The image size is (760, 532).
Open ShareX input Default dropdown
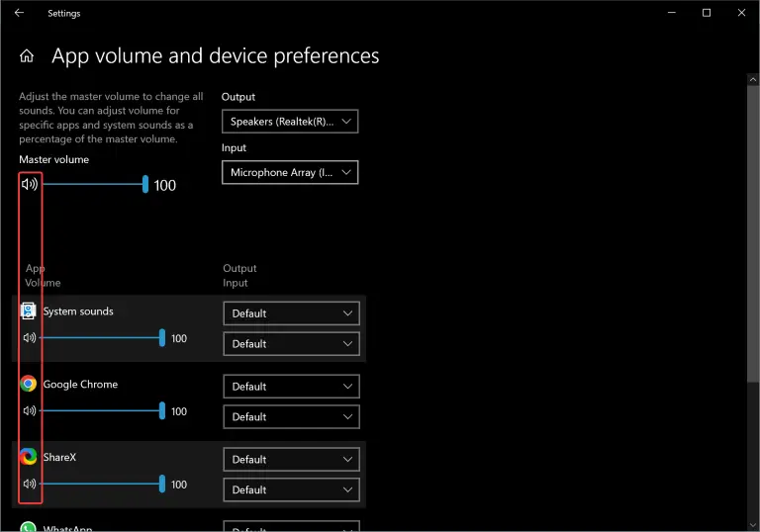291,489
